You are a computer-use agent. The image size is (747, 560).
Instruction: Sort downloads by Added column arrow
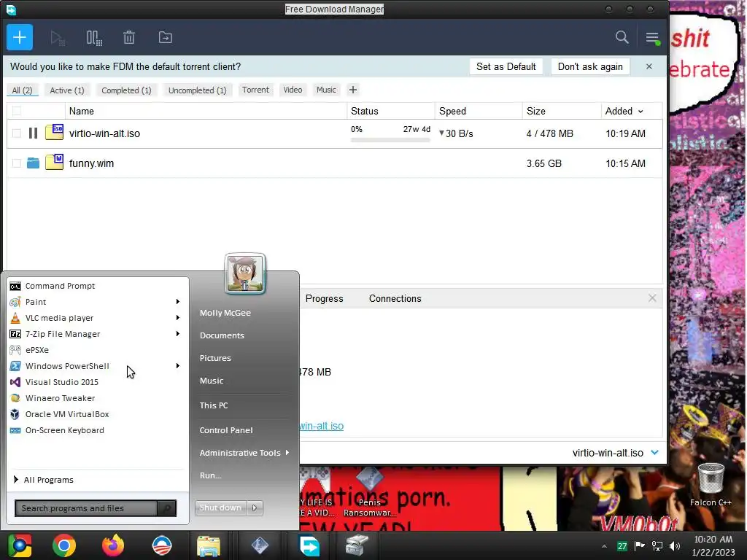click(x=640, y=112)
